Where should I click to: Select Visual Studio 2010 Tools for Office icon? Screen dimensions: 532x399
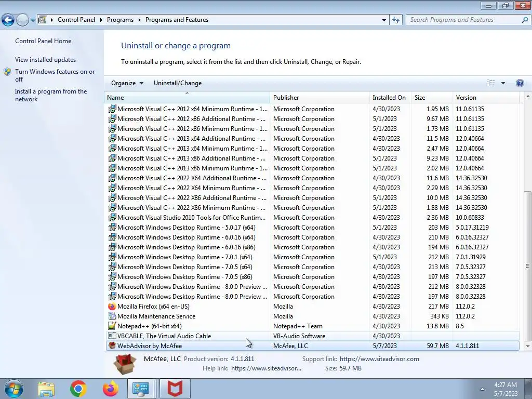pyautogui.click(x=112, y=218)
